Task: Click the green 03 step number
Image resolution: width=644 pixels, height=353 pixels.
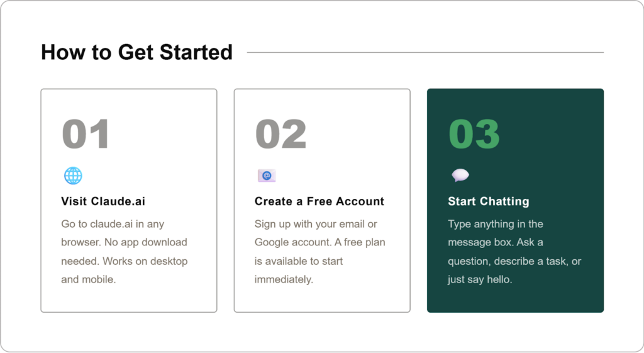Action: pyautogui.click(x=474, y=134)
